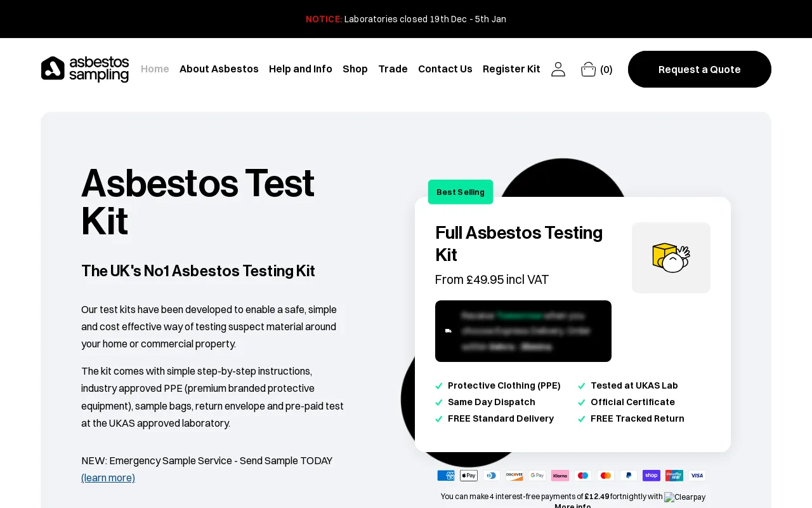Select the Apple Pay payment icon
Image resolution: width=812 pixels, height=508 pixels.
[468, 475]
